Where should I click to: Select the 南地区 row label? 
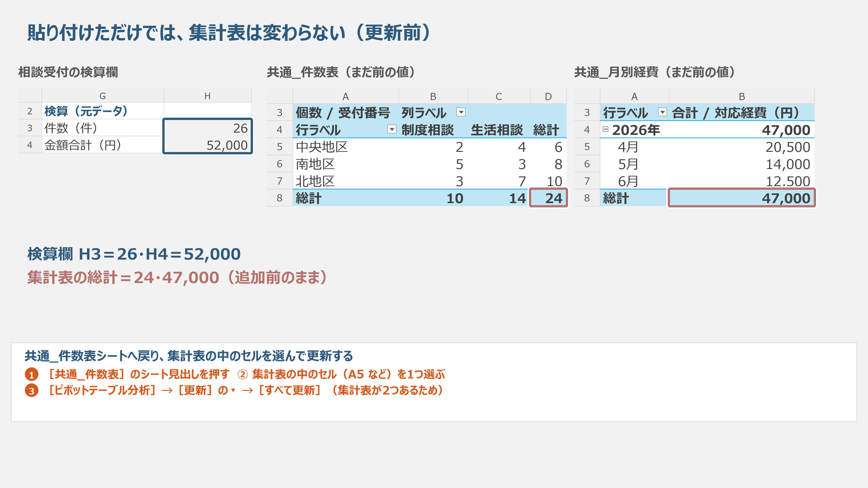[345, 164]
